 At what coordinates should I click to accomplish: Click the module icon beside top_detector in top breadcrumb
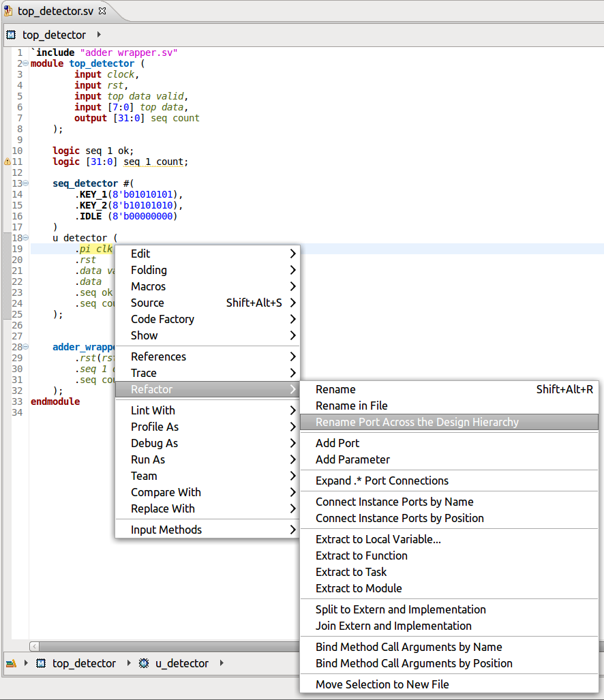click(x=10, y=34)
